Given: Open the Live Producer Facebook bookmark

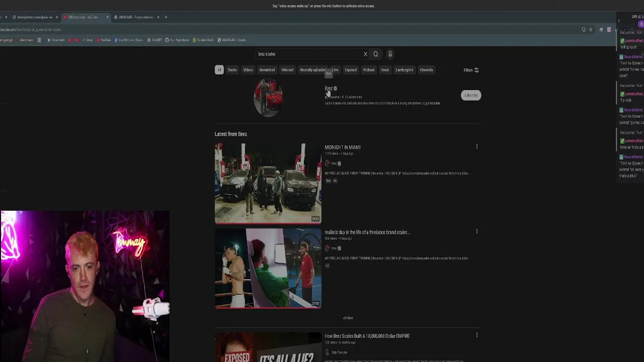Looking at the screenshot, I should 128,40.
